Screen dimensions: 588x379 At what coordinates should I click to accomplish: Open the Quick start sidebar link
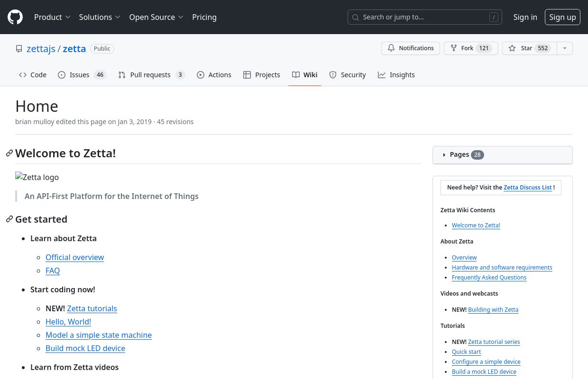[x=467, y=352]
